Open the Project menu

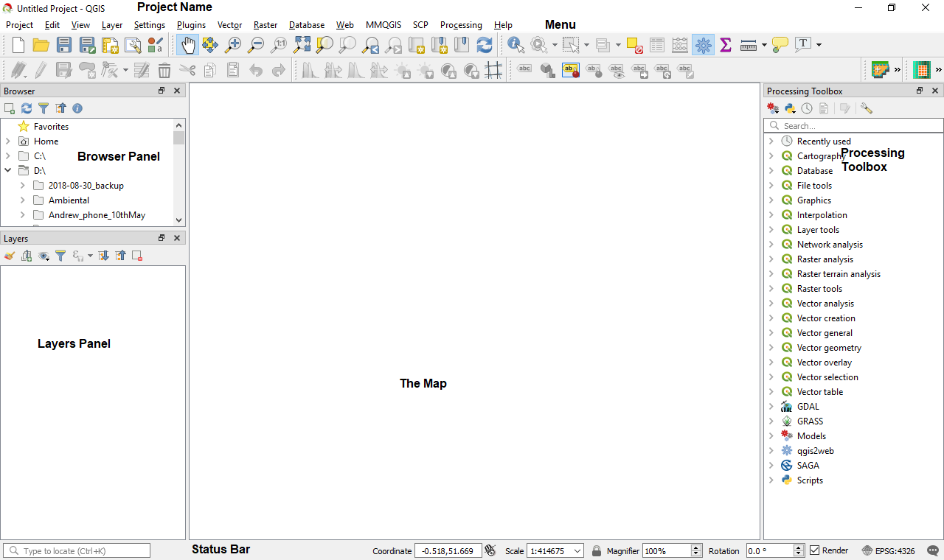[19, 25]
